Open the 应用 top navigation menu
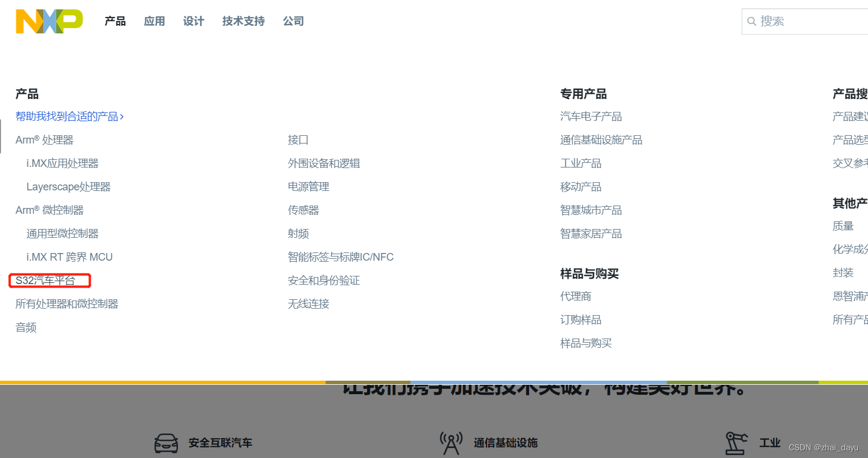The image size is (868, 458). [155, 21]
